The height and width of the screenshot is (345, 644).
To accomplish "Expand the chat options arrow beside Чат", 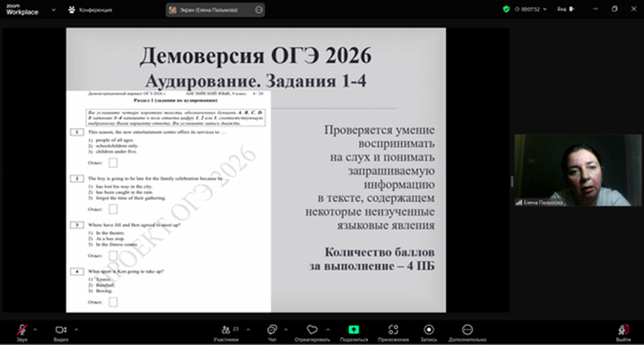I will pos(286,329).
